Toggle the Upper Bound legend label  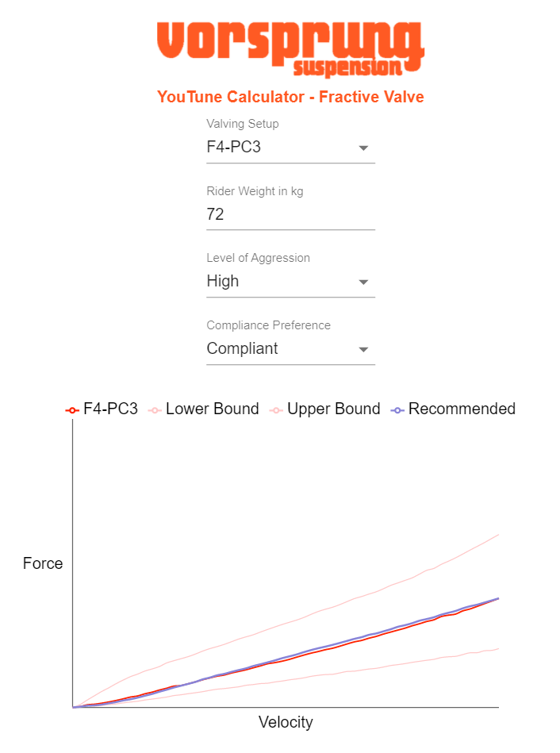tap(333, 409)
